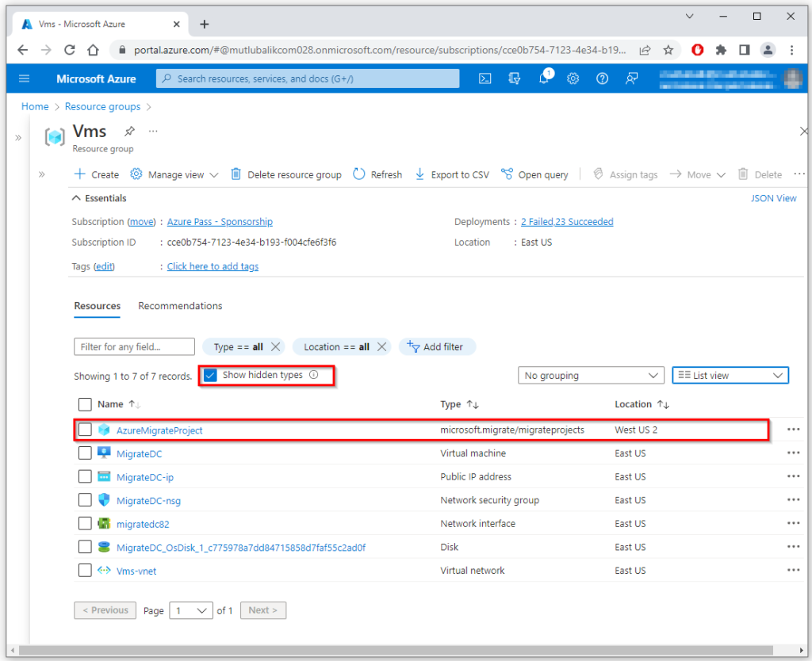
Task: Switch to the Recommendations tab
Action: 180,306
